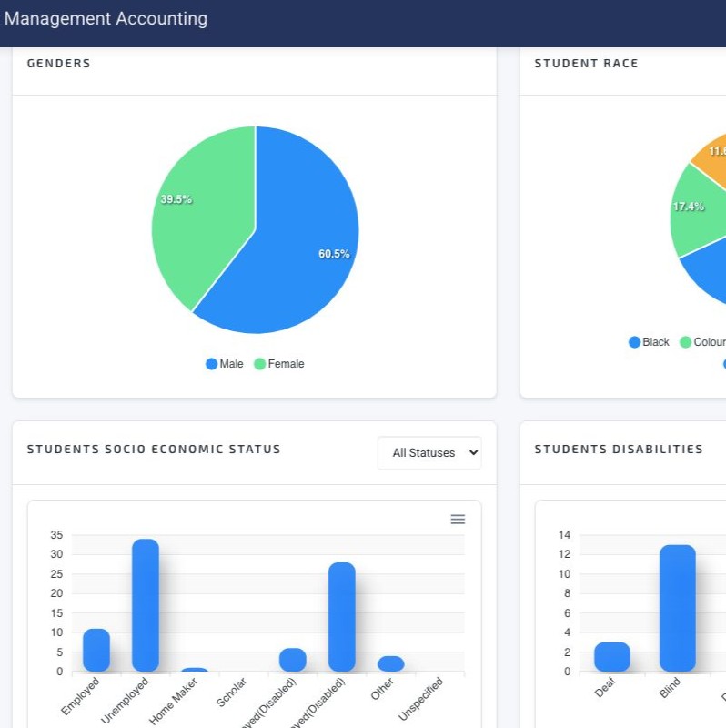The image size is (726, 728).
Task: Click the Blind bar in disabilities chart
Action: click(x=677, y=608)
